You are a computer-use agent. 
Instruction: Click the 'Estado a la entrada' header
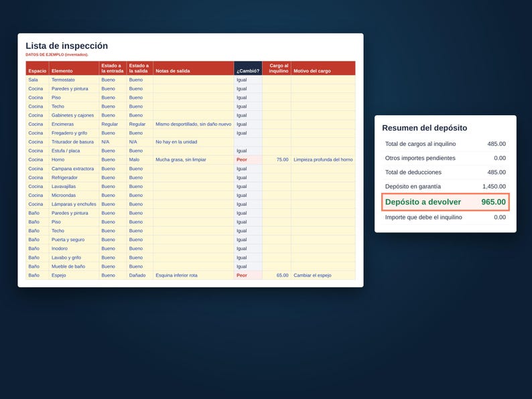pyautogui.click(x=113, y=68)
